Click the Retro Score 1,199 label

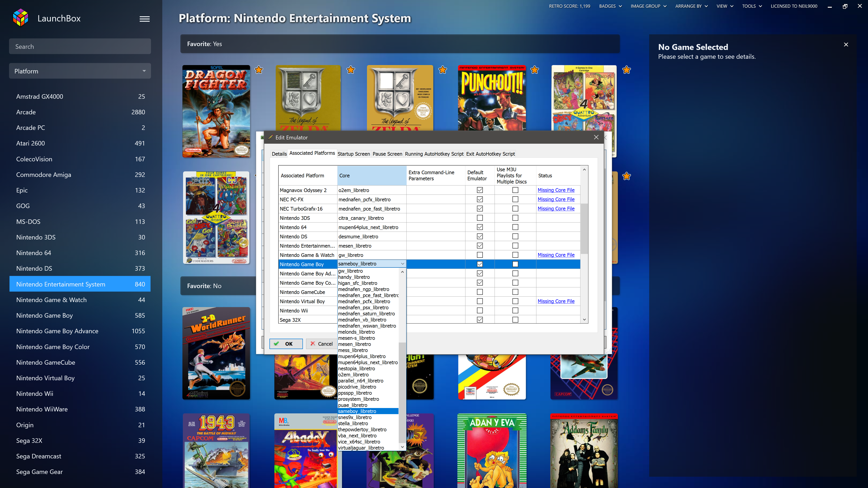(569, 6)
